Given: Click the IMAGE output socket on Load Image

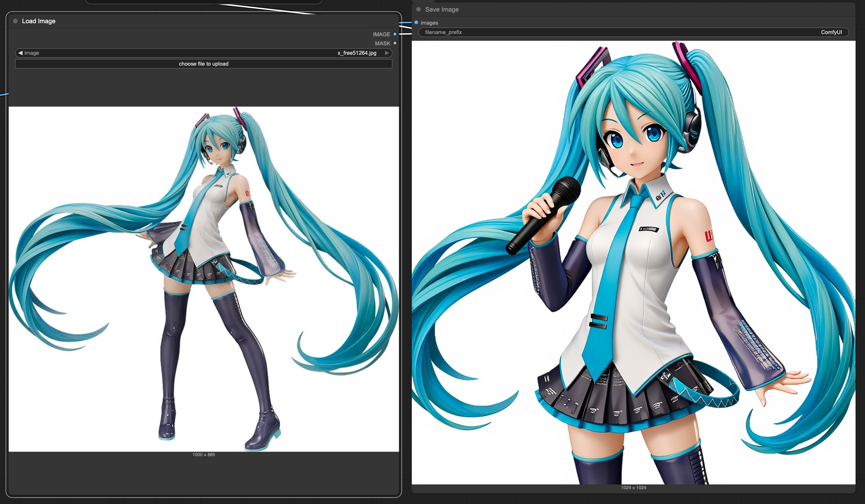Looking at the screenshot, I should coord(395,34).
